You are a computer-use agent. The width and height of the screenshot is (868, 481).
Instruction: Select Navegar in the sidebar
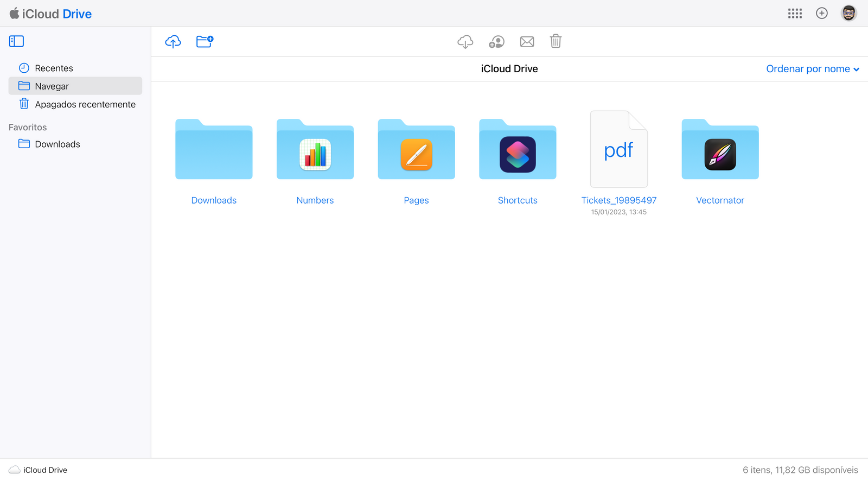[52, 86]
